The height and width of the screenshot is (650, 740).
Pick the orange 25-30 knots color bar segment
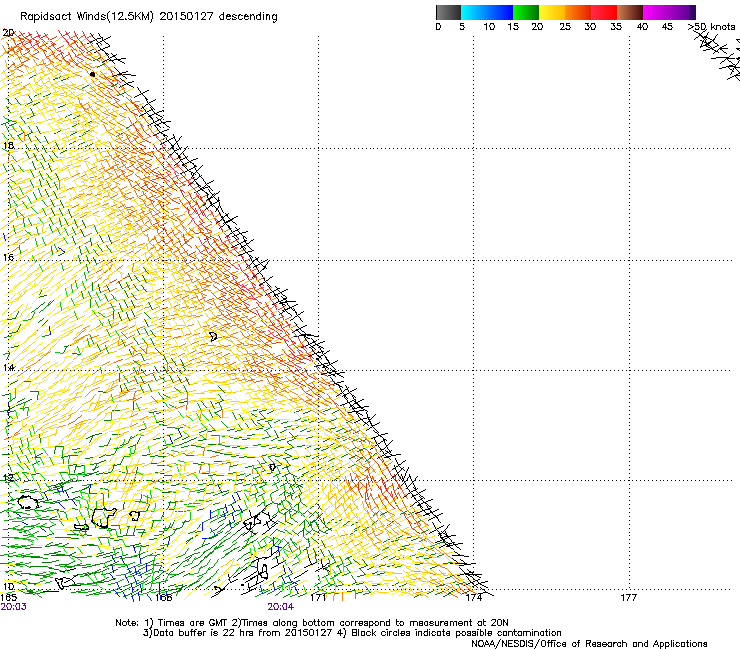(578, 12)
